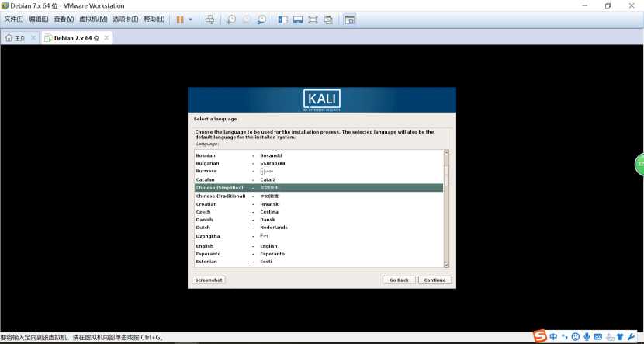
Task: Select Bulgarian language row
Action: tap(319, 163)
